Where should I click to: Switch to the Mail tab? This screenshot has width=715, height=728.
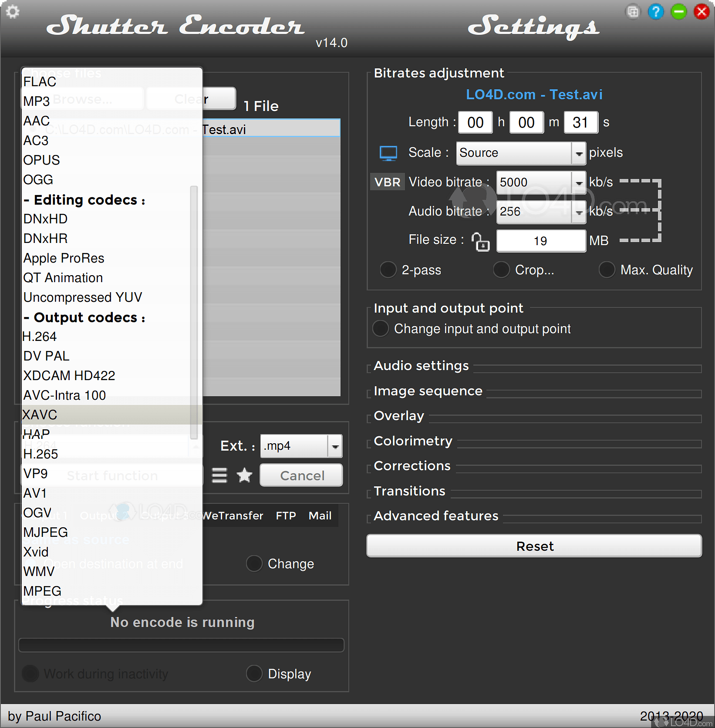pyautogui.click(x=320, y=516)
